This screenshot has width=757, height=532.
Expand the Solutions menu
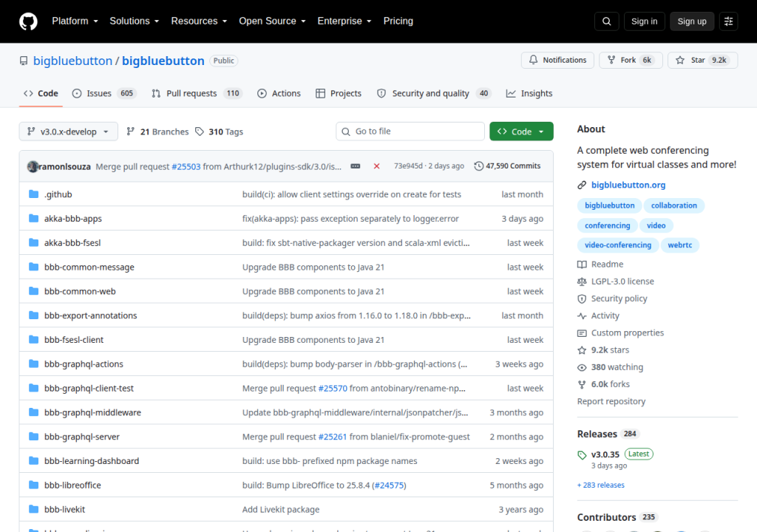tap(135, 21)
